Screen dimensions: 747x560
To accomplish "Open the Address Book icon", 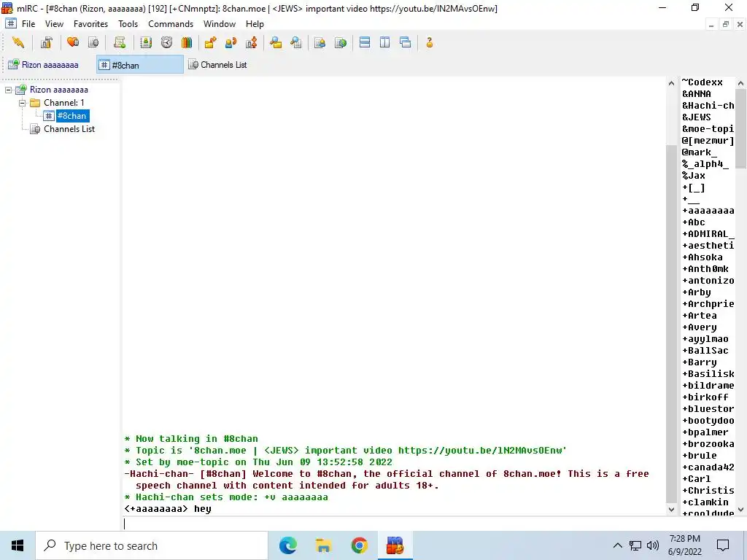I will coord(146,42).
